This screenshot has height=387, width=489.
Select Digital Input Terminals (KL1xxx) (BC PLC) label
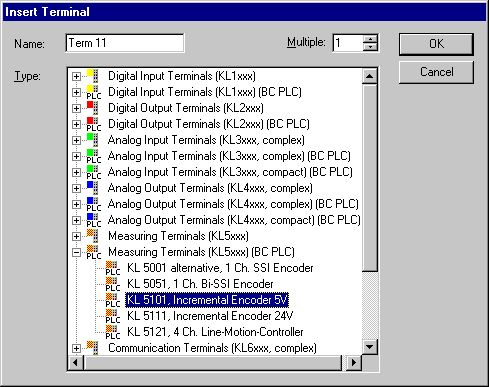[x=205, y=92]
